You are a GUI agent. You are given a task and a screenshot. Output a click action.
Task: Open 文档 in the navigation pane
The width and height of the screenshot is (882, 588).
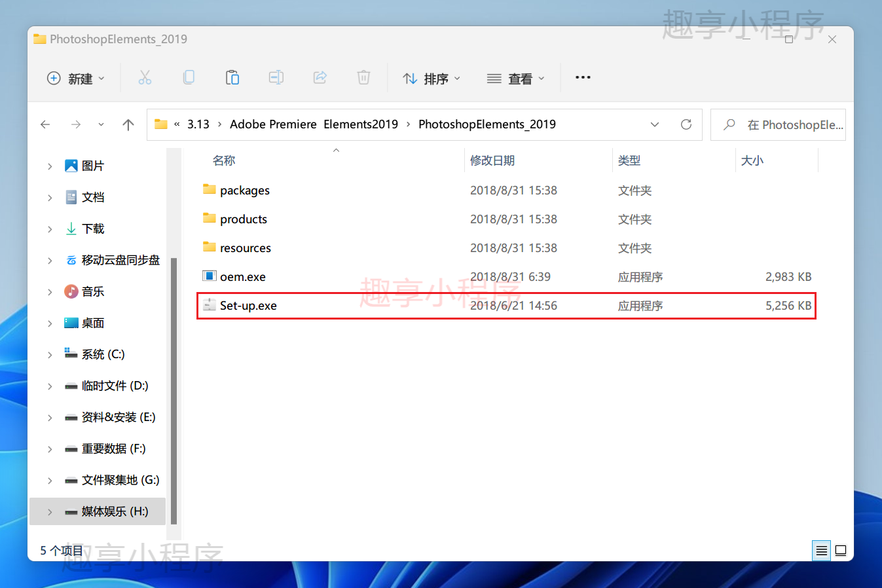point(92,197)
